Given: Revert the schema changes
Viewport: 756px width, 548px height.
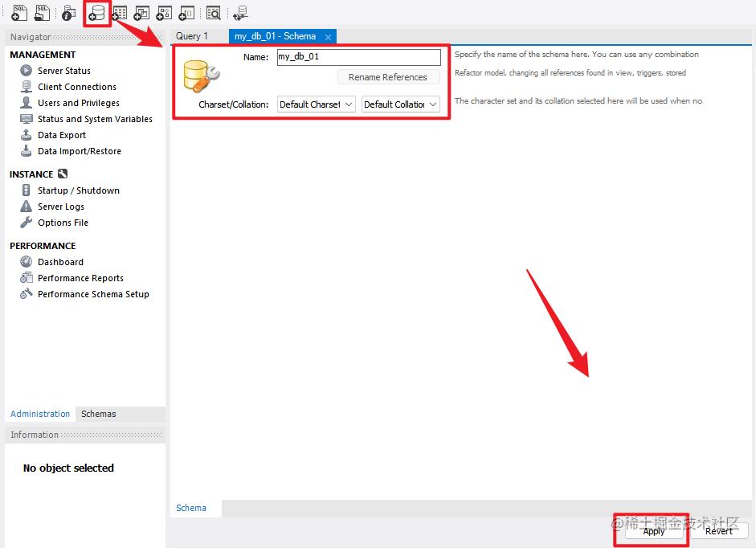Looking at the screenshot, I should [x=719, y=531].
